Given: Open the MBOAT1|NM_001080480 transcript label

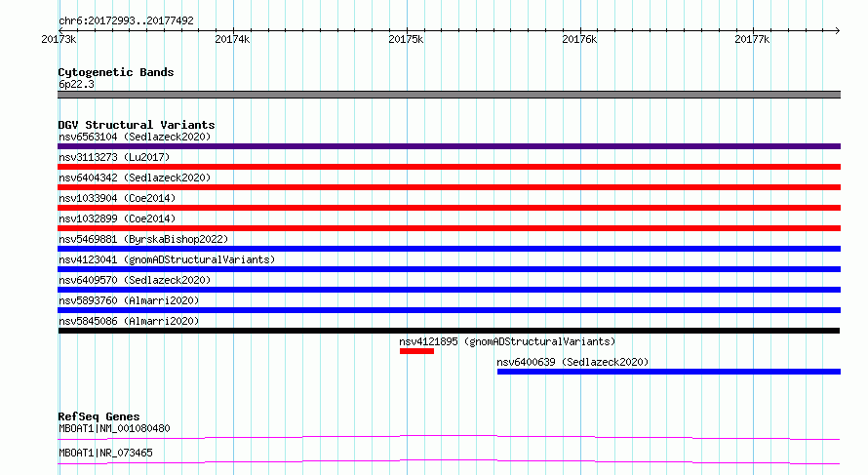Looking at the screenshot, I should point(114,428).
